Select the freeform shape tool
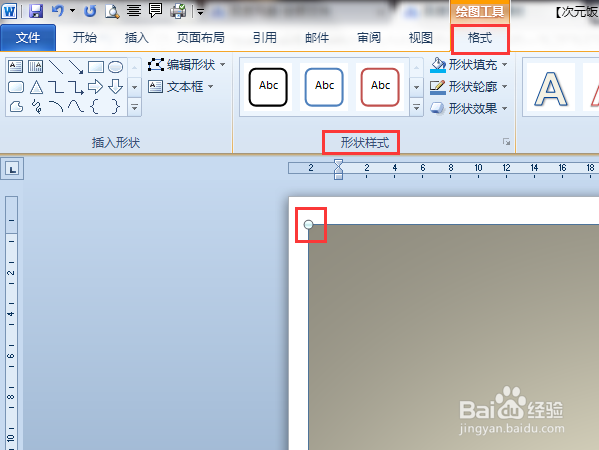The image size is (599, 450). click(16, 107)
